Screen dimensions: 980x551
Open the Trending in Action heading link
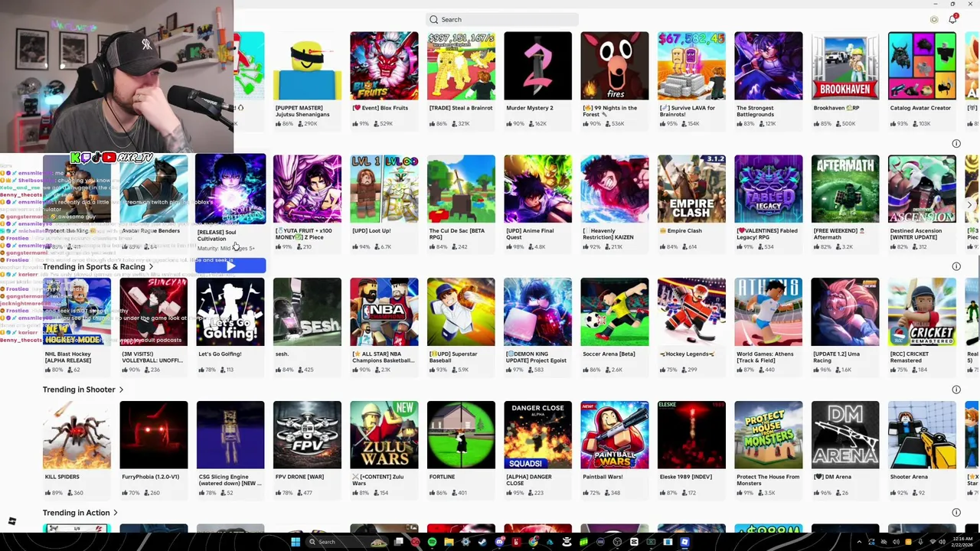(76, 513)
